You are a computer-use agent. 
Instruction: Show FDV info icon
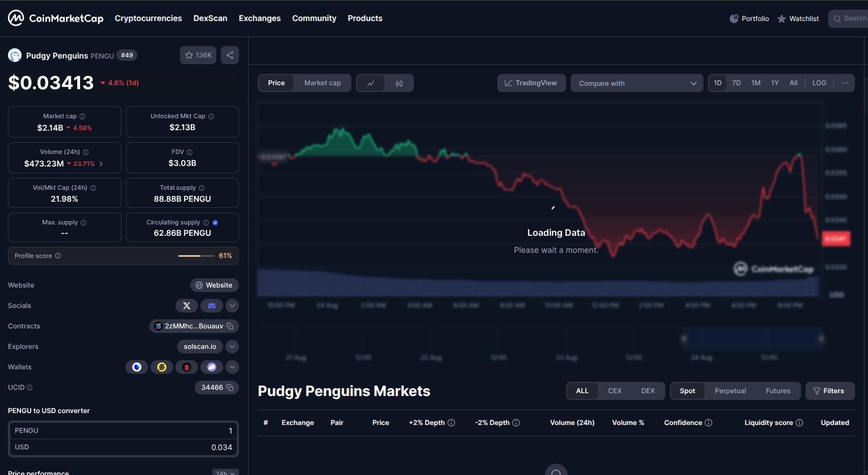pyautogui.click(x=190, y=152)
